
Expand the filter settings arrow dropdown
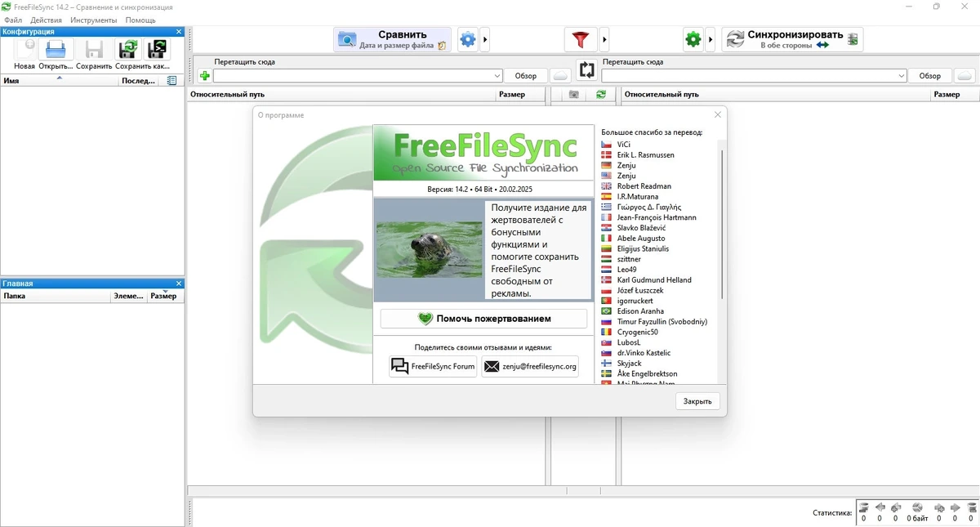coord(604,39)
